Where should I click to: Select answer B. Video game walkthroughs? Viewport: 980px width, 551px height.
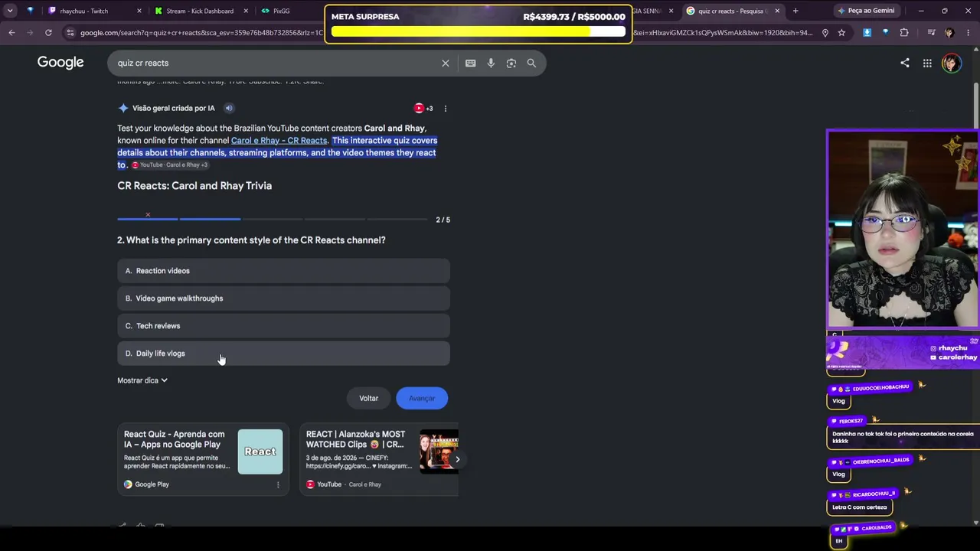coord(283,298)
